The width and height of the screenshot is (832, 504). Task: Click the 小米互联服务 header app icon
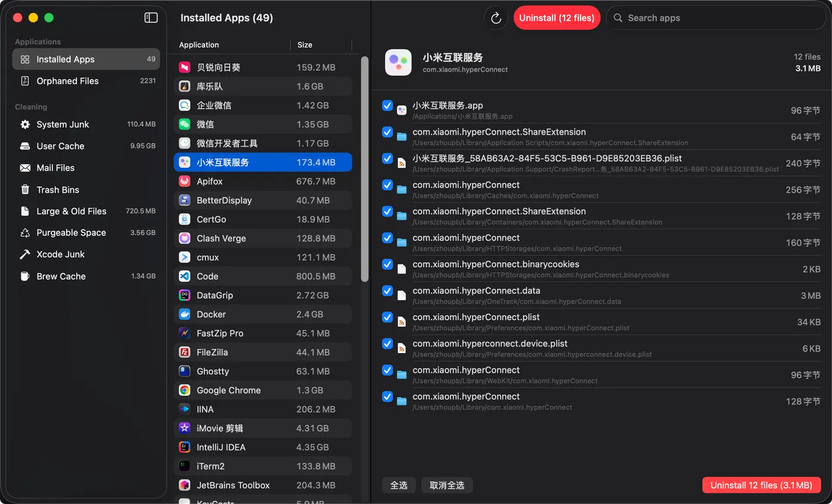(398, 62)
